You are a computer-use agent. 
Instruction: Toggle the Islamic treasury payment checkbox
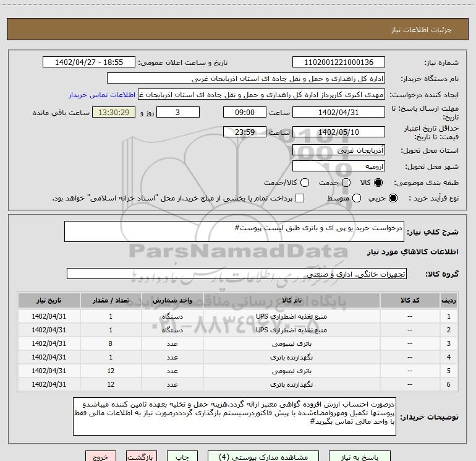click(300, 198)
